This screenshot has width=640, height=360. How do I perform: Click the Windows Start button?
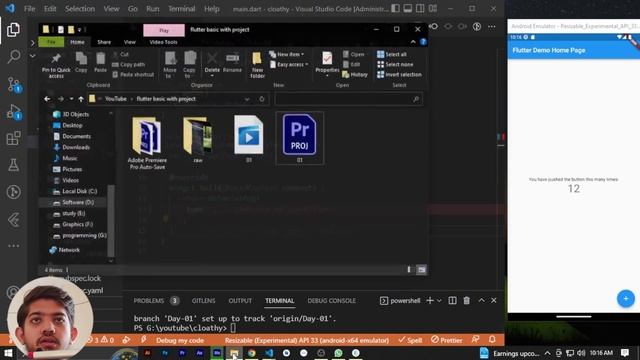point(8,353)
